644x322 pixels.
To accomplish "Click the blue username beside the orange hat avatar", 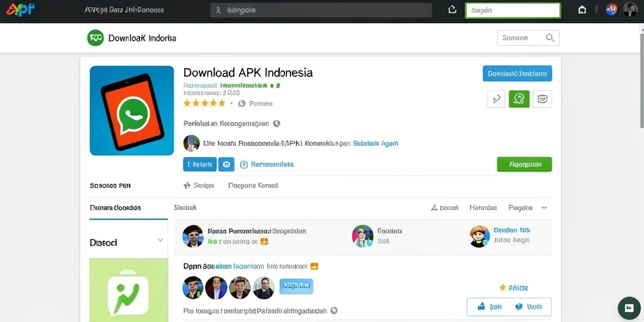I will coord(512,230).
